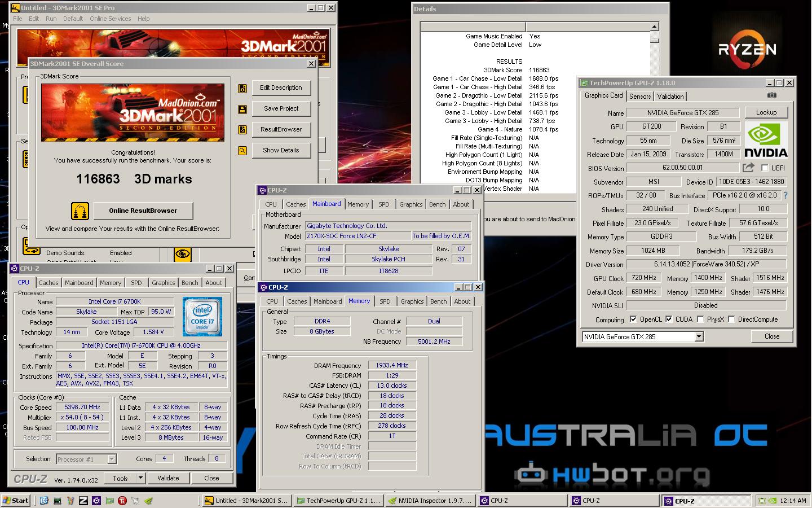The width and height of the screenshot is (812, 508).
Task: Select the Caches tab in the CPU-Z CPU window
Action: pos(48,283)
